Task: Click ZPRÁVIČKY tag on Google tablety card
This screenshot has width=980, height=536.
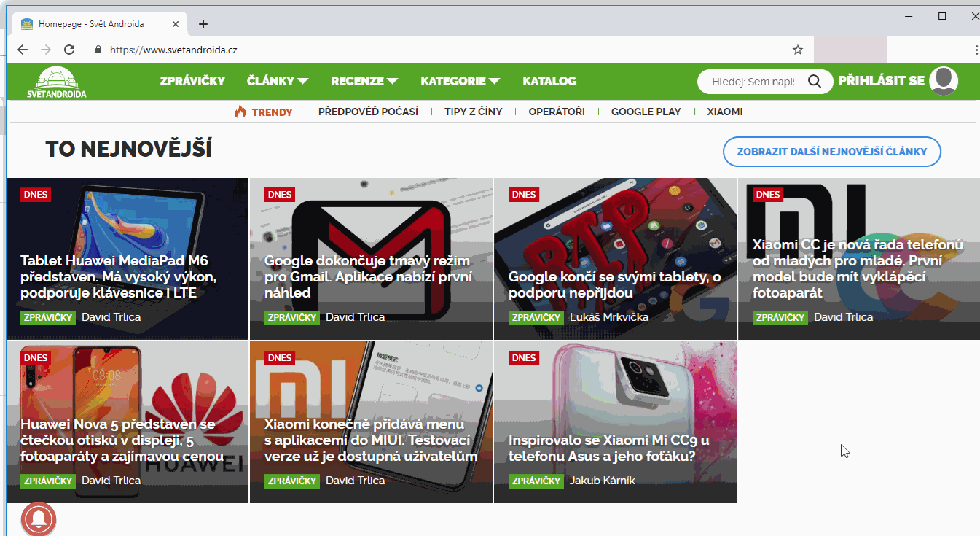Action: 536,318
